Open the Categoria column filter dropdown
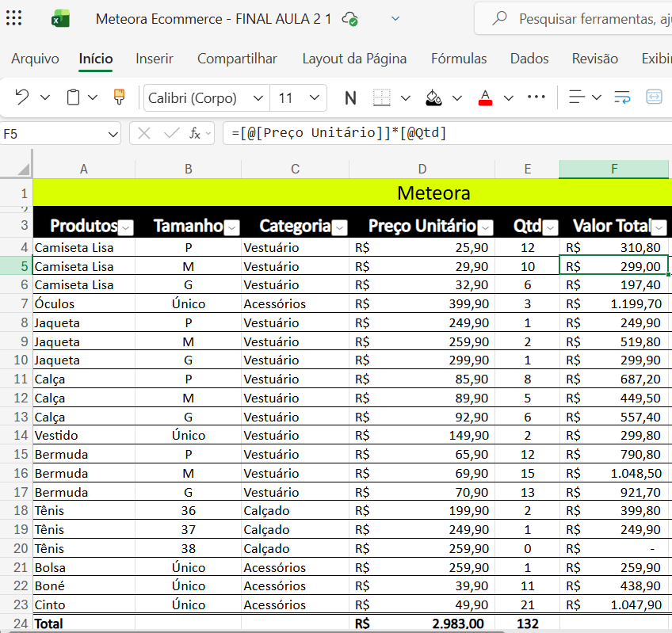 click(x=340, y=228)
